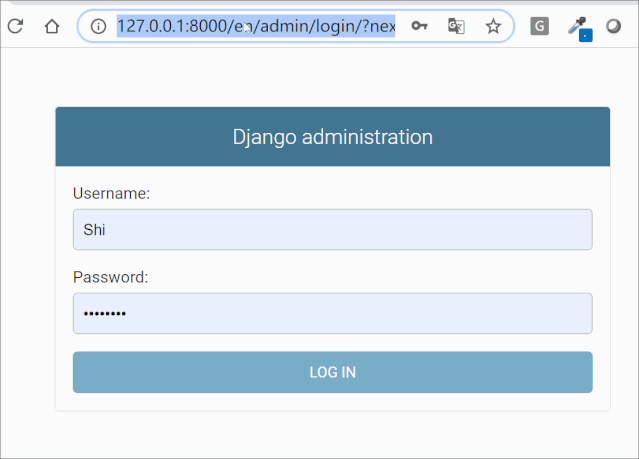Click the Django administration header
Viewport: 639px width, 459px height.
tap(332, 137)
